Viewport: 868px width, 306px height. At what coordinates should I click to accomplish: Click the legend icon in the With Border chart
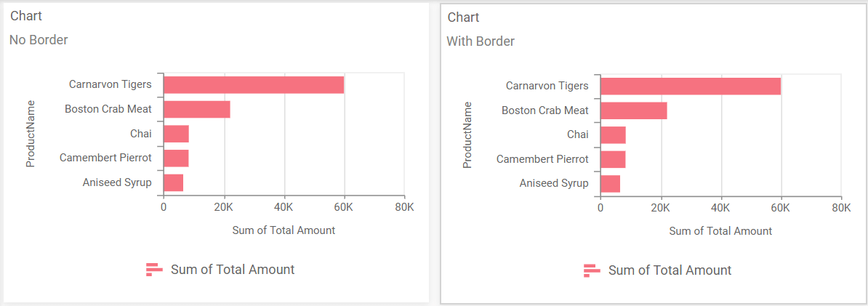(x=592, y=270)
